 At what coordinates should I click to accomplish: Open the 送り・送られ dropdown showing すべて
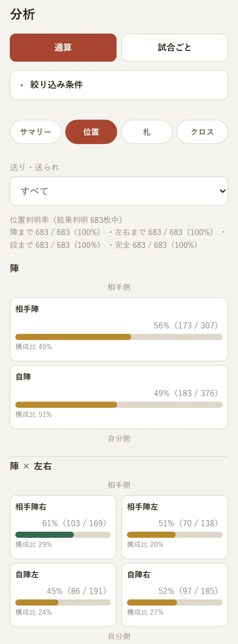(119, 191)
